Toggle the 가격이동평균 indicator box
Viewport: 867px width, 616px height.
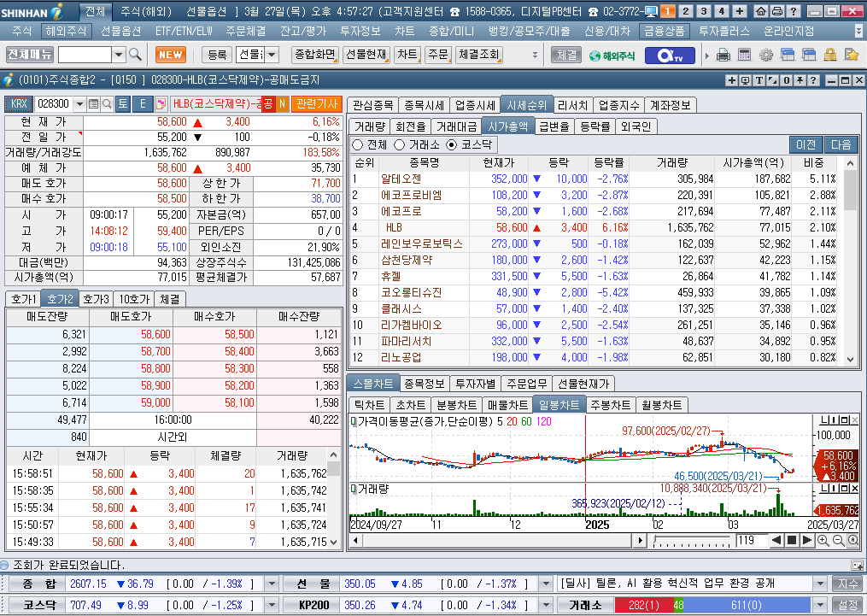coord(353,421)
